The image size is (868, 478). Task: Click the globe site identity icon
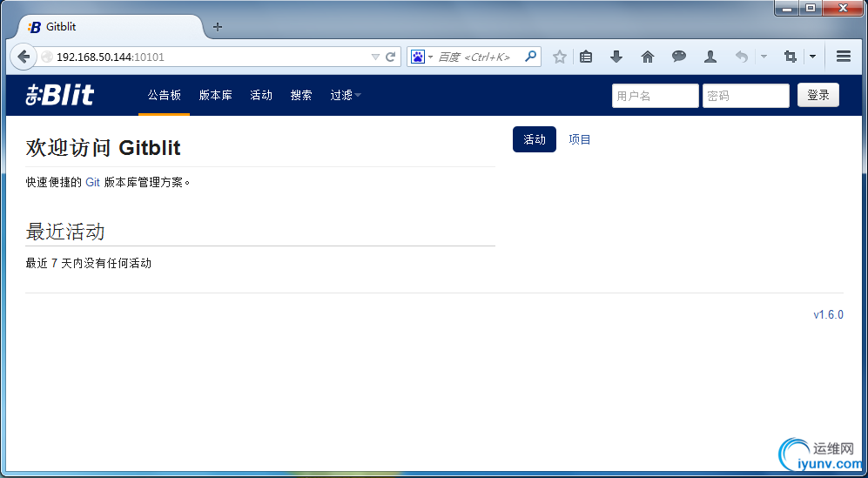[x=48, y=57]
